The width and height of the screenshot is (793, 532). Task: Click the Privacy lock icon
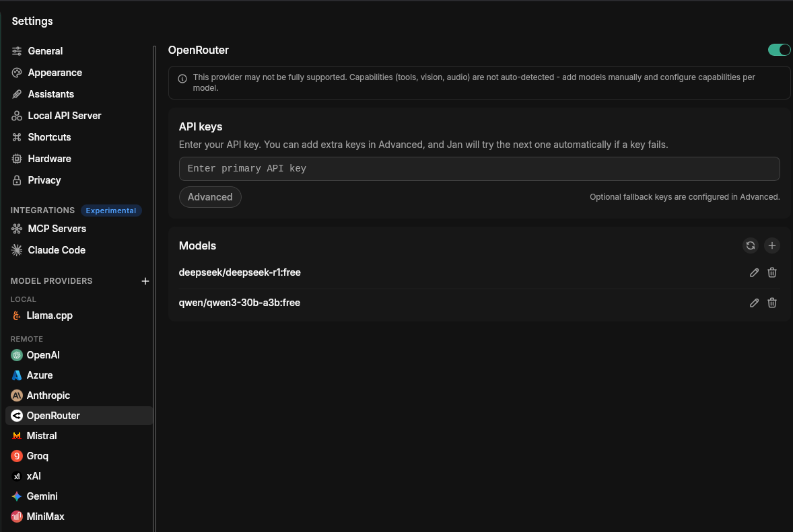pos(17,180)
